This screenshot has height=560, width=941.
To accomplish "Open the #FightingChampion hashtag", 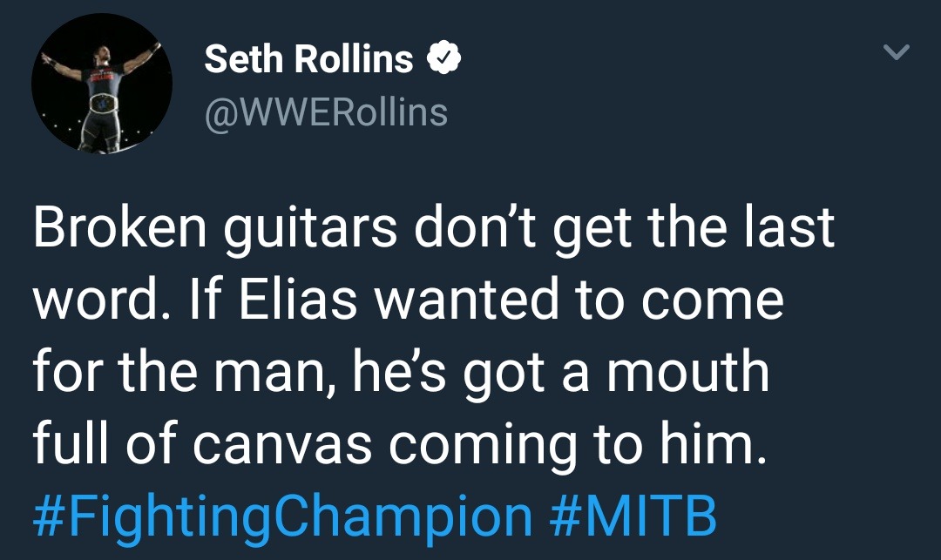I will [x=282, y=516].
